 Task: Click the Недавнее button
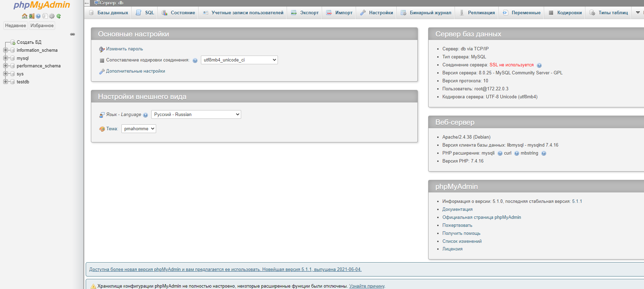click(16, 25)
